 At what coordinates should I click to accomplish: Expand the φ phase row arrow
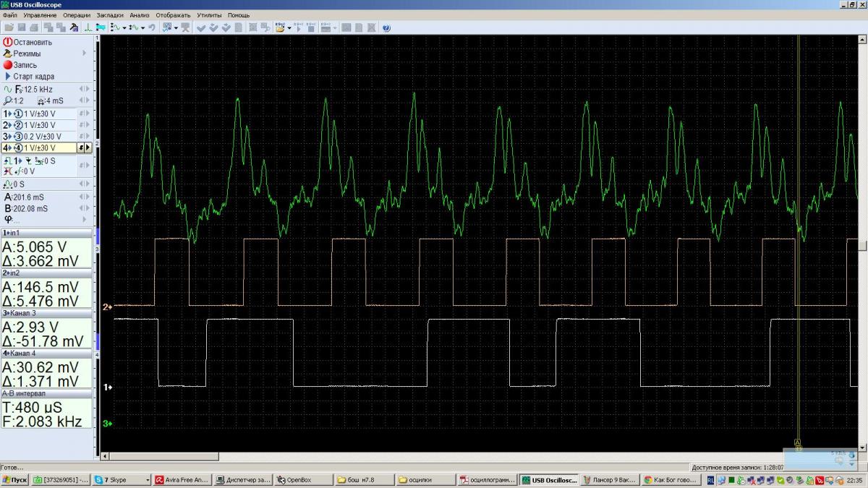tap(84, 218)
